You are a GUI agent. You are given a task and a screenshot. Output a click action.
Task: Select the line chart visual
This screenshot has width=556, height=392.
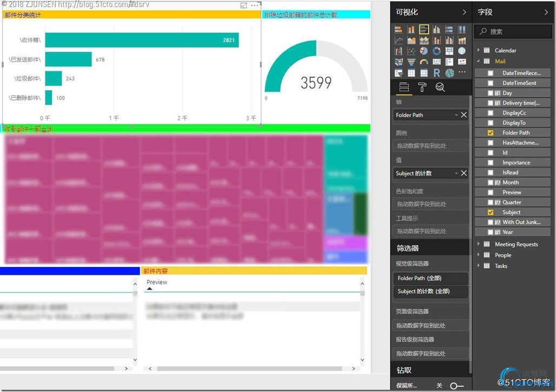click(x=399, y=41)
